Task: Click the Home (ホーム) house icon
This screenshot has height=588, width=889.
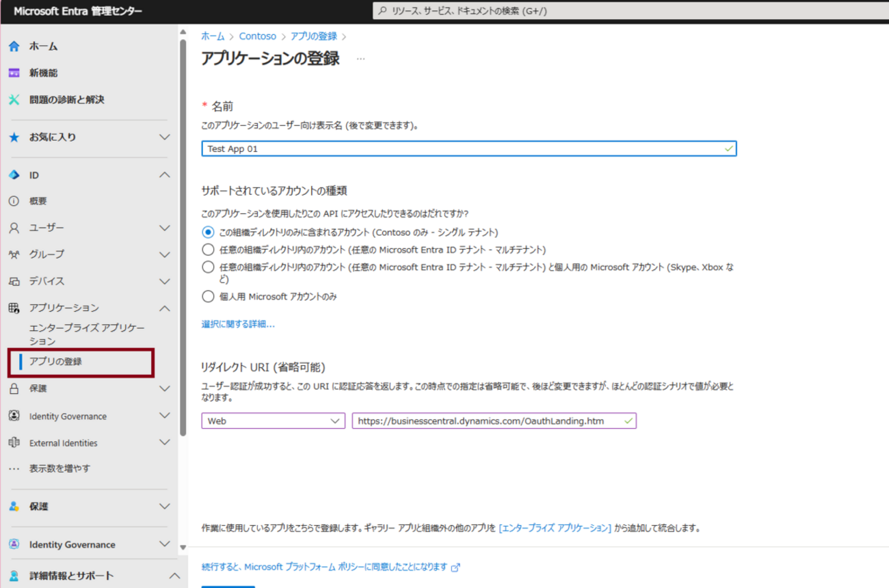Action: pos(14,46)
